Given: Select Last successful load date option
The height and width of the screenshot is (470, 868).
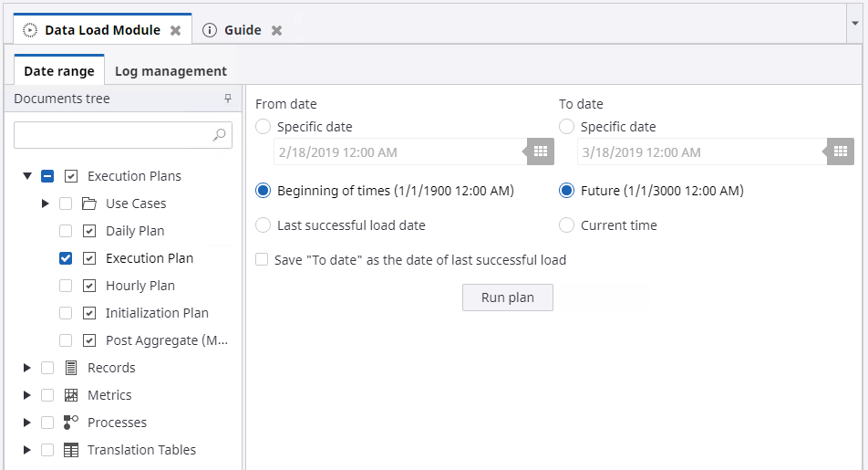Looking at the screenshot, I should [263, 225].
